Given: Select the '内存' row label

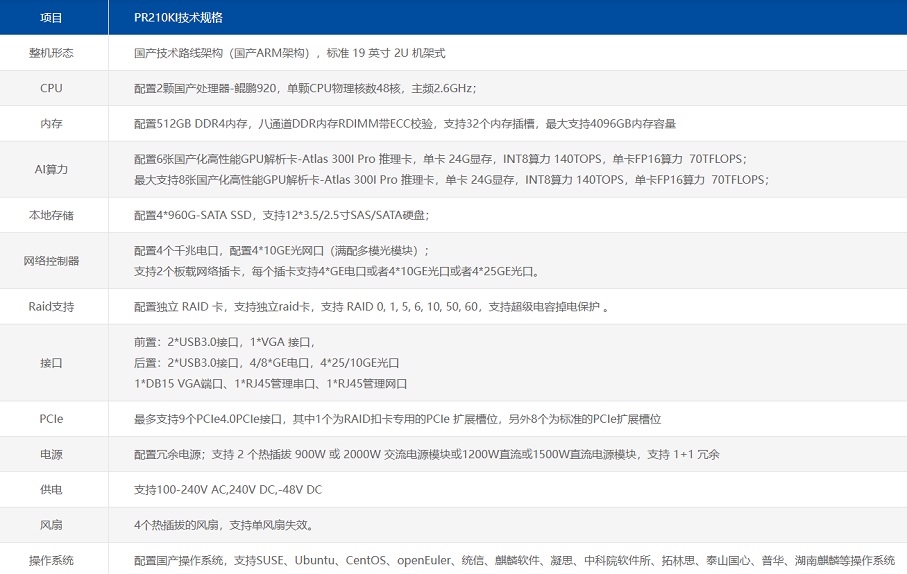Looking at the screenshot, I should point(51,124).
